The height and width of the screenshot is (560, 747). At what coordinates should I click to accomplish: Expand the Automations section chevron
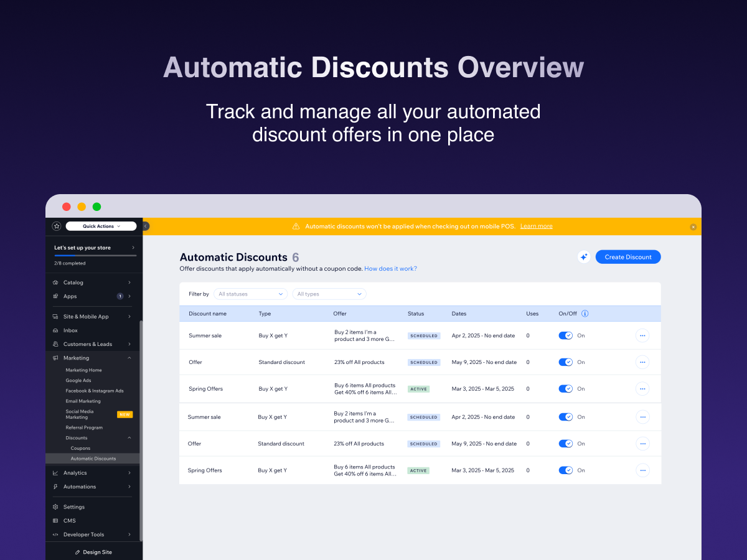[129, 487]
